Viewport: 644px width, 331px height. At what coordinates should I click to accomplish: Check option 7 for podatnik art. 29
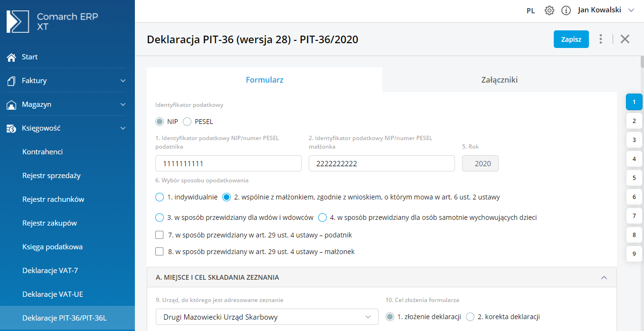[160, 235]
